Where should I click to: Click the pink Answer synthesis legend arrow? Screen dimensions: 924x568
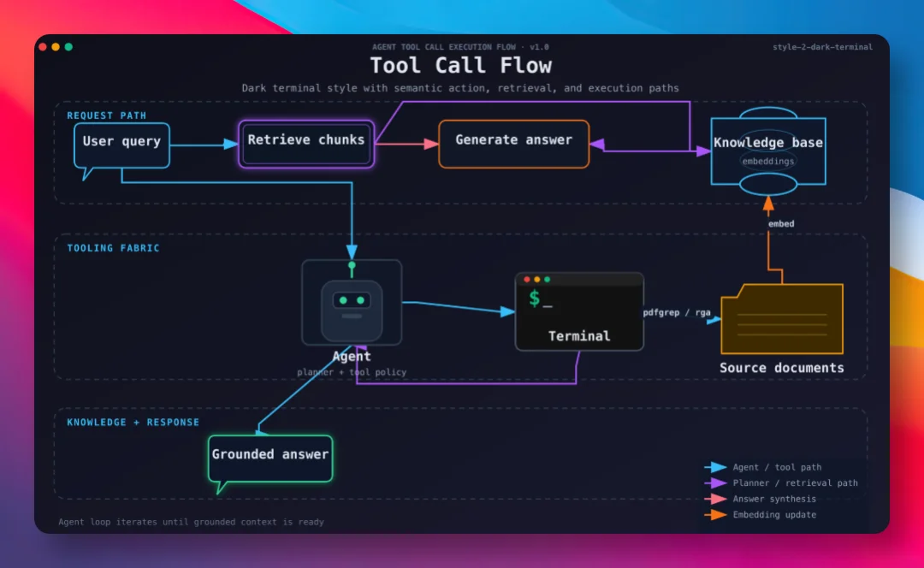click(715, 499)
